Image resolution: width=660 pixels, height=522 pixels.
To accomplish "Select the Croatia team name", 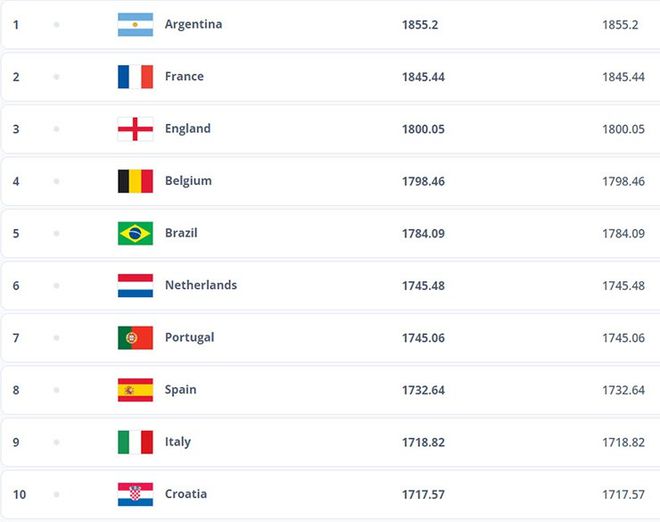I will pyautogui.click(x=186, y=494).
